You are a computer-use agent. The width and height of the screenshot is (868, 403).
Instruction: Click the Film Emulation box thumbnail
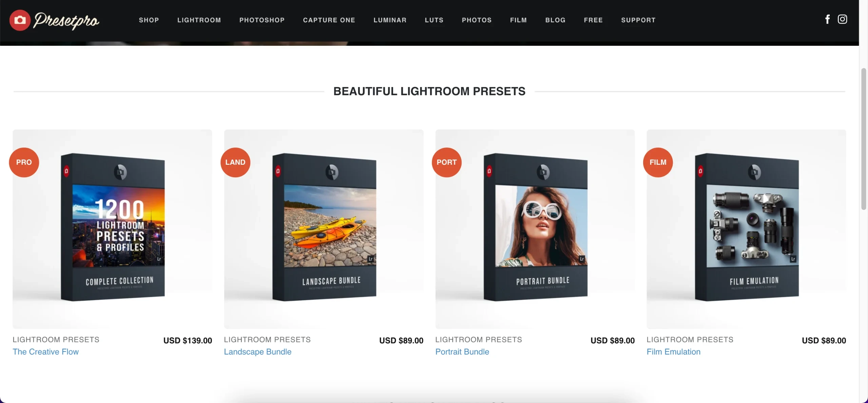tap(746, 229)
